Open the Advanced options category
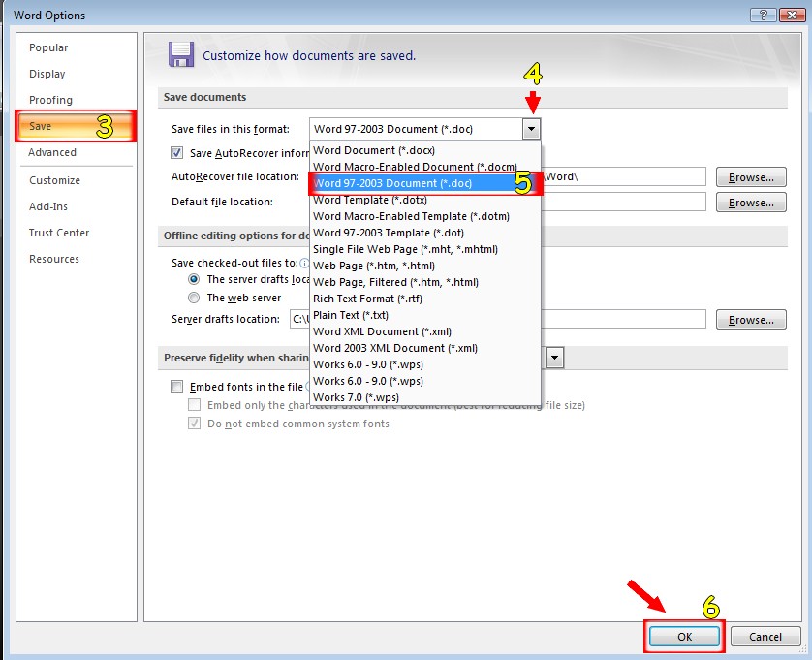Image resolution: width=812 pixels, height=660 pixels. coord(52,152)
